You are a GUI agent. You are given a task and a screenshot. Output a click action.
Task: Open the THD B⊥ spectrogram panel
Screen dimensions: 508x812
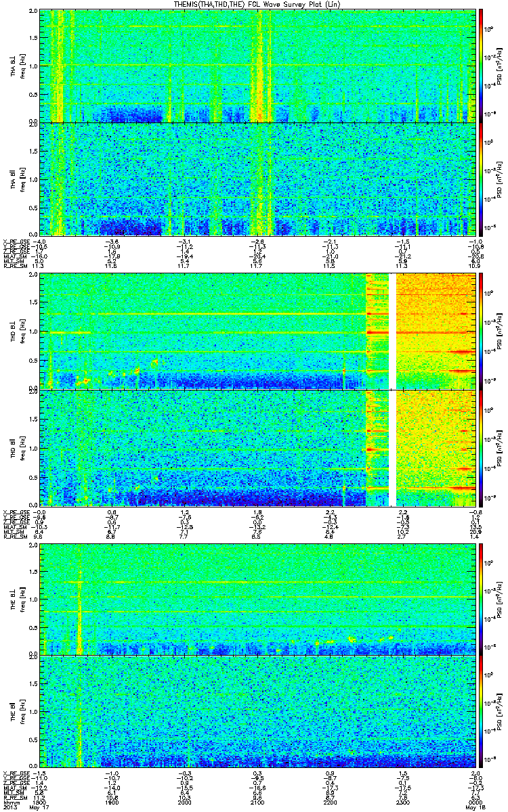tap(258, 330)
